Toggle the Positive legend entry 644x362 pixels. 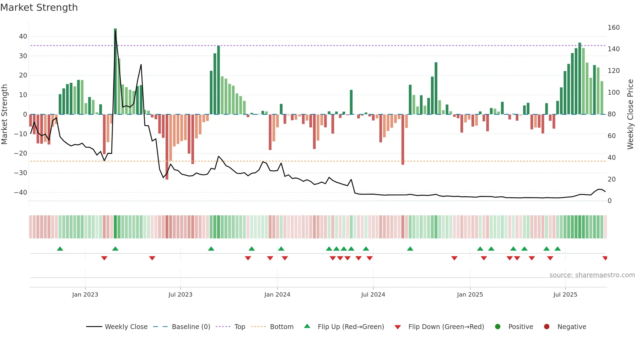click(x=514, y=327)
